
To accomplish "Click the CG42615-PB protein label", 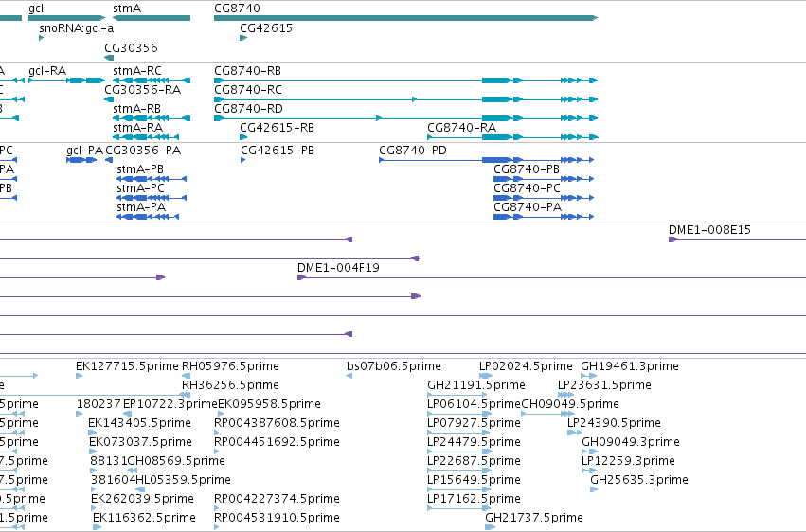I will coord(278,151).
